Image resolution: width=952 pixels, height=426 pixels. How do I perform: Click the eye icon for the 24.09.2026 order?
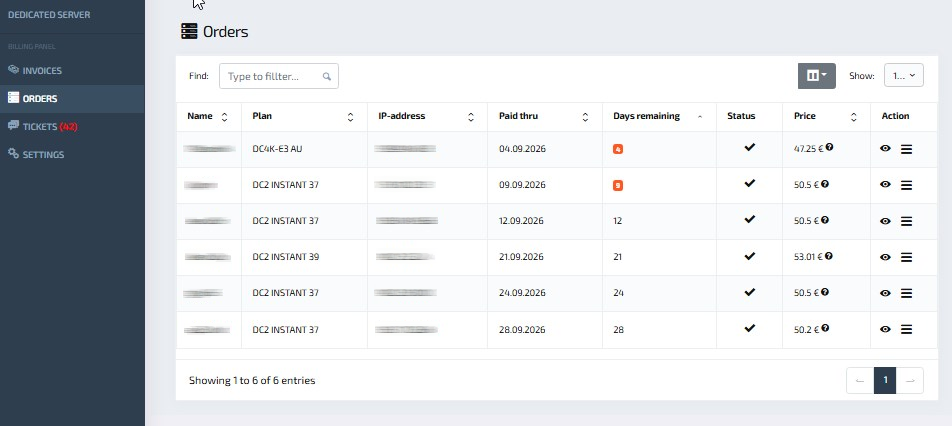[885, 293]
